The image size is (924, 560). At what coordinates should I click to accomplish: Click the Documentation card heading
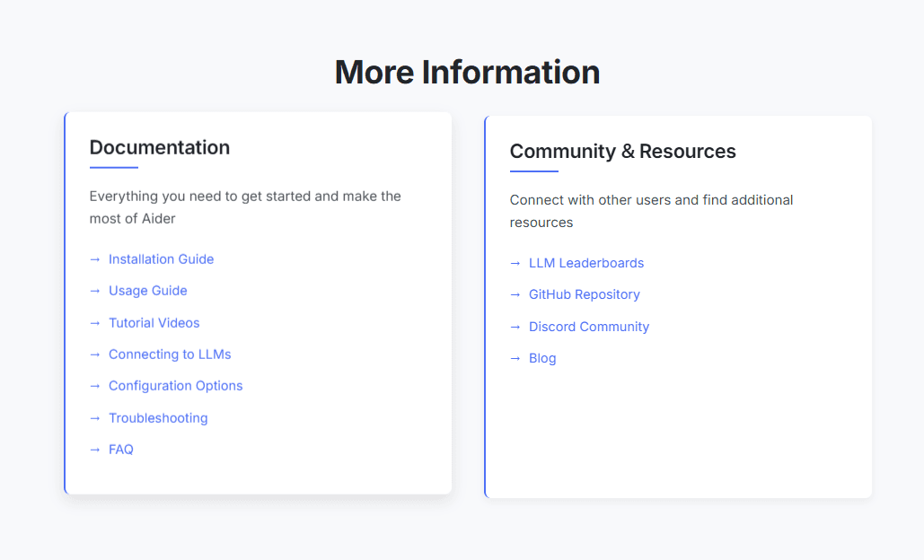pos(160,147)
